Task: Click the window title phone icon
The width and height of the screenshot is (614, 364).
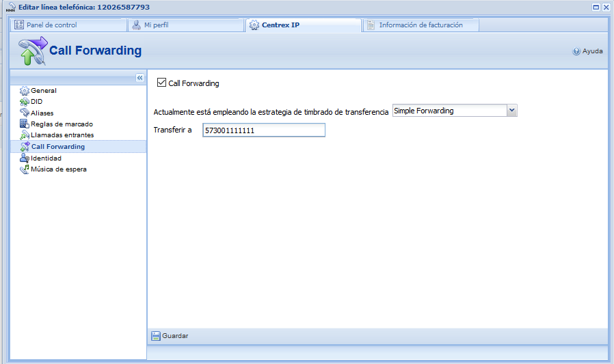Action: [x=10, y=7]
